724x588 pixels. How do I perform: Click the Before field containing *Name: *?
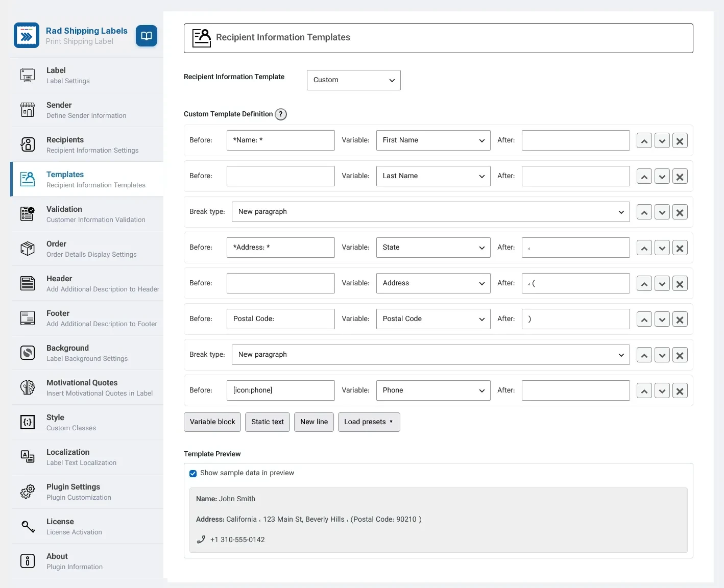[x=281, y=140]
